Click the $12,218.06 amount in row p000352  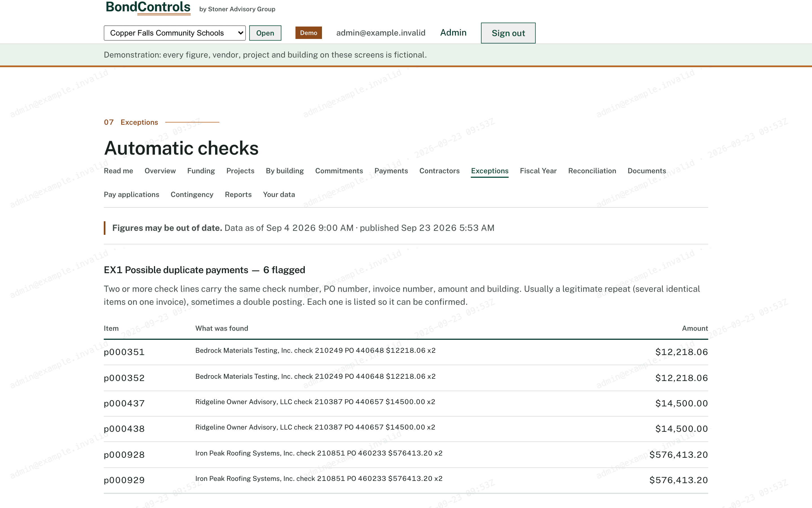pos(681,378)
